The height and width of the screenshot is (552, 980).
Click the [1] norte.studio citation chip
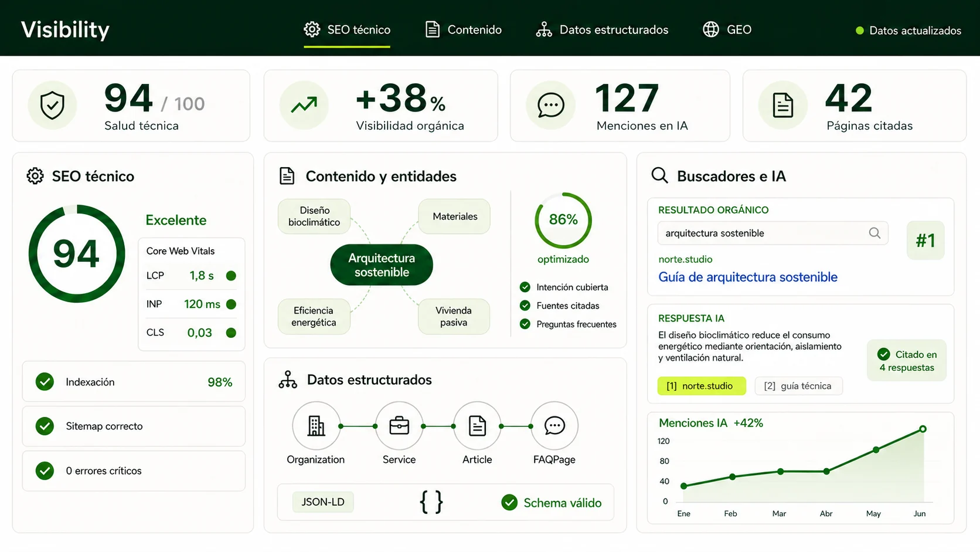702,385
